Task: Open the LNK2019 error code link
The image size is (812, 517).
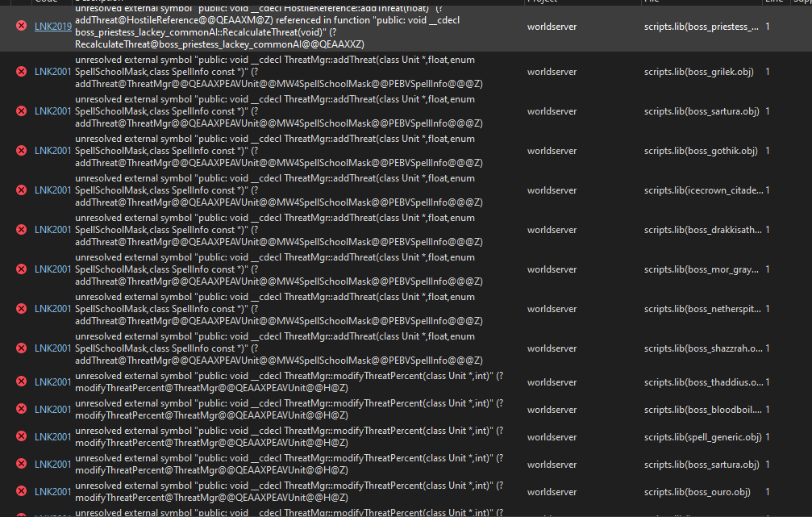Action: (x=53, y=27)
